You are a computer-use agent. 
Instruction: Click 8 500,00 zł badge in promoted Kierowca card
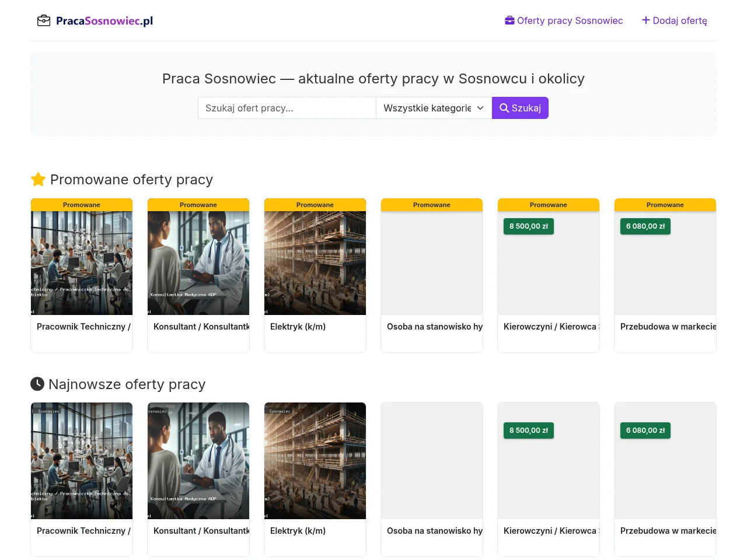coord(529,226)
